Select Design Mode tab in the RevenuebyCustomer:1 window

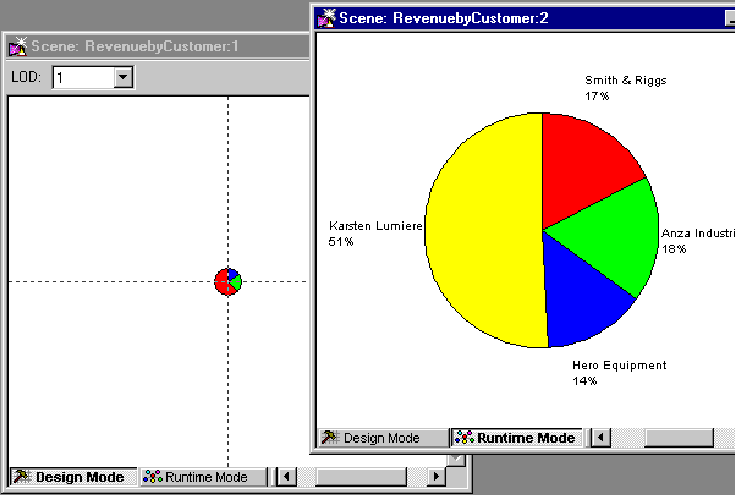coord(70,477)
